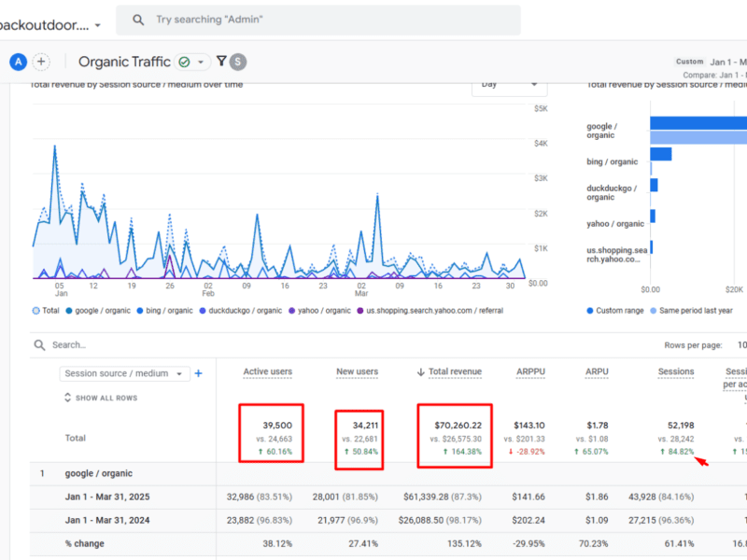Toggle the Total series in chart legend
Viewport: 747px width, 560px height.
[49, 310]
